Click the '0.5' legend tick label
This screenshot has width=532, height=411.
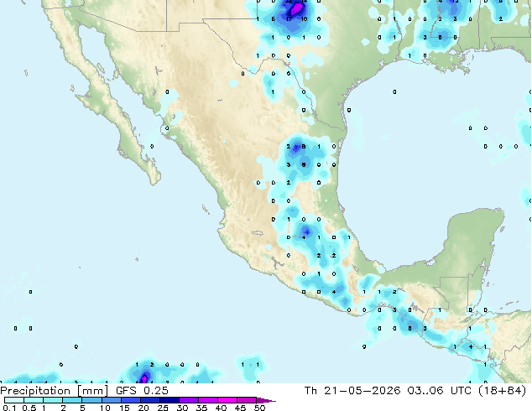click(x=29, y=408)
